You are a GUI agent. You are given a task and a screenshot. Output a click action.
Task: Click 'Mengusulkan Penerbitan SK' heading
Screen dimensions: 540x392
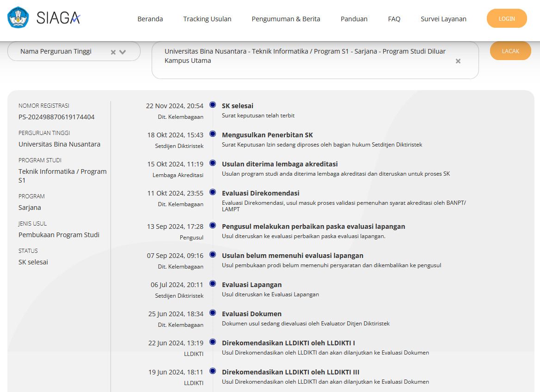tap(267, 135)
